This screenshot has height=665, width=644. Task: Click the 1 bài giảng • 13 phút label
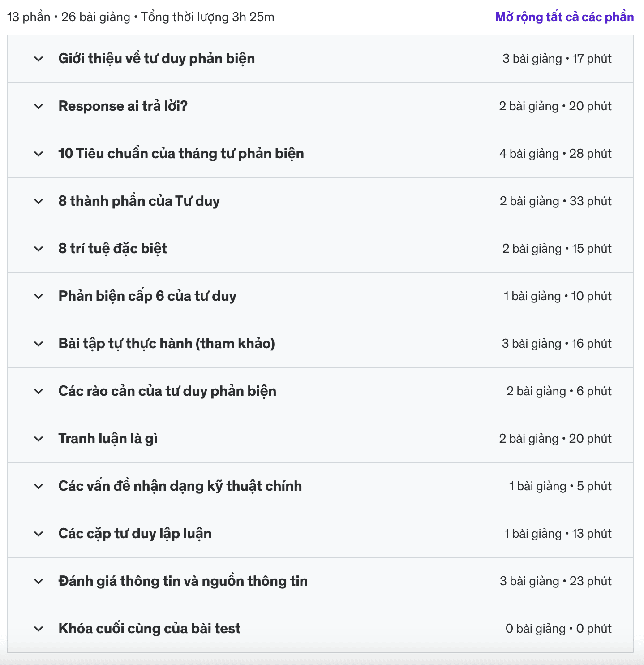point(558,534)
